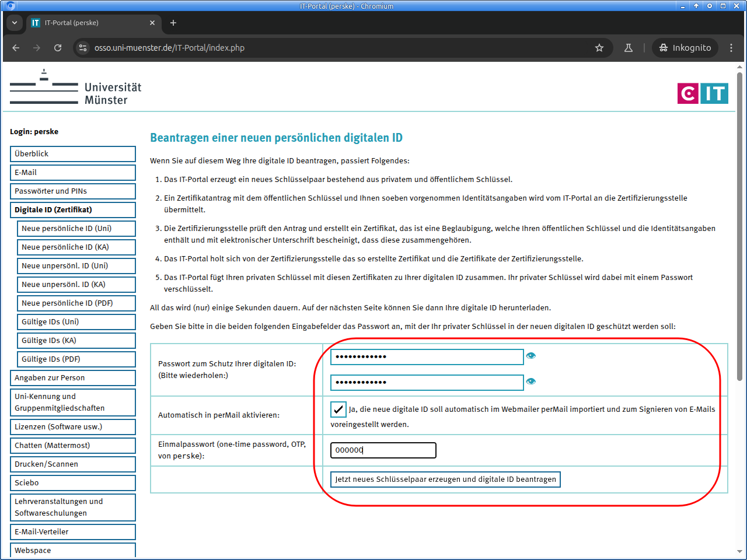Open the Chromium three-dot menu

[x=731, y=48]
